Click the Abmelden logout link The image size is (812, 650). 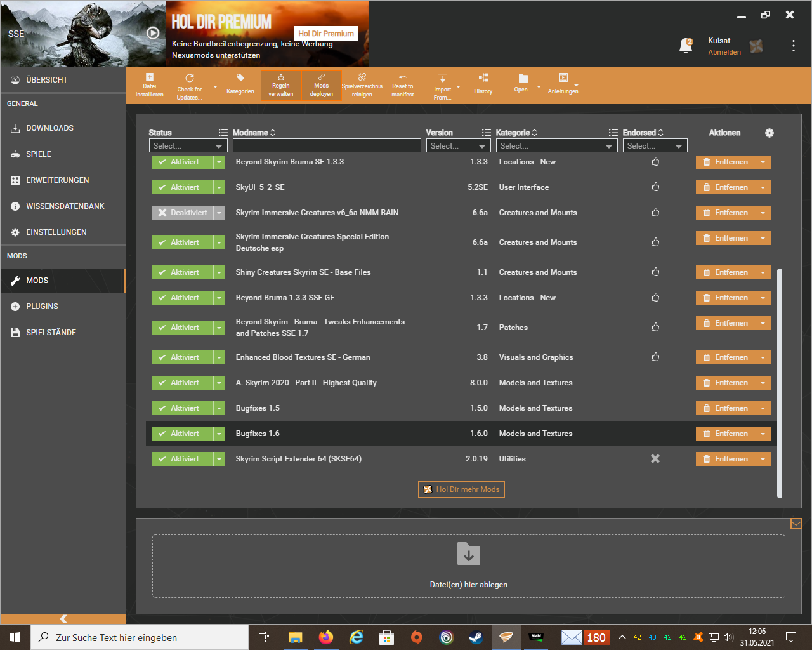click(x=724, y=52)
